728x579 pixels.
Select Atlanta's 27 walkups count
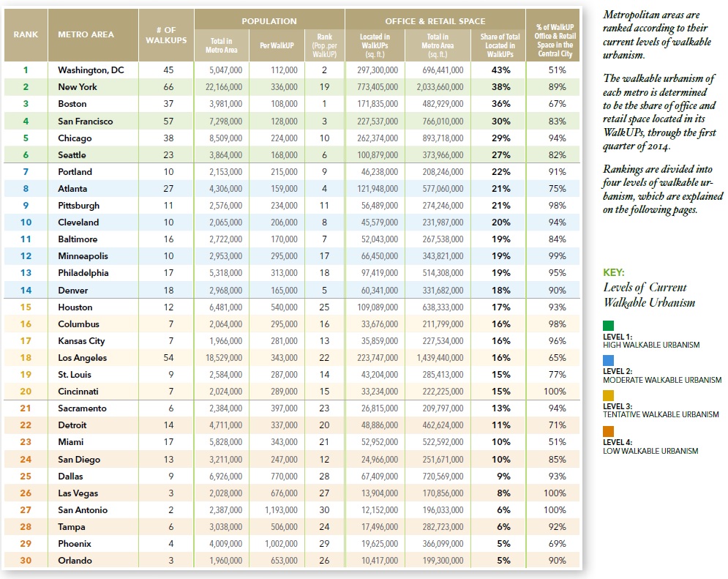(168, 189)
